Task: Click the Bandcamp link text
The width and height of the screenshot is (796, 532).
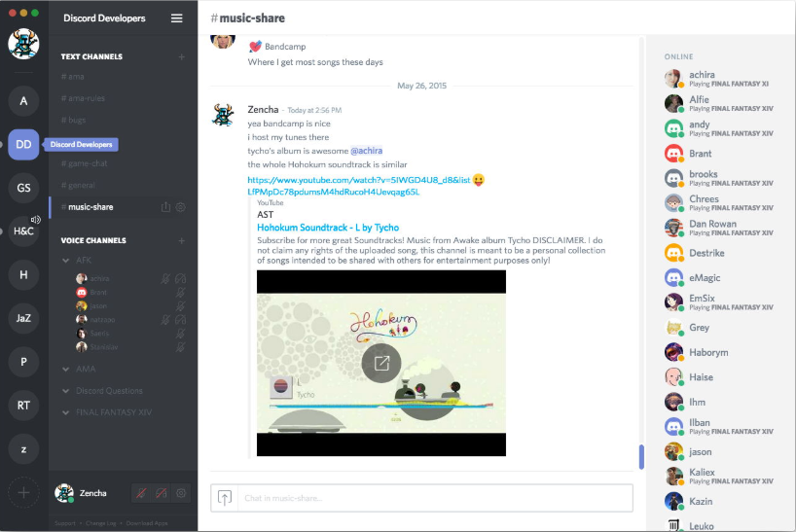Action: [285, 47]
